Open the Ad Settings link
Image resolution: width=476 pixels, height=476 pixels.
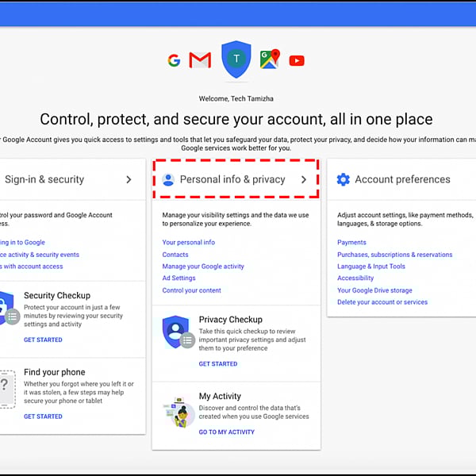click(178, 278)
